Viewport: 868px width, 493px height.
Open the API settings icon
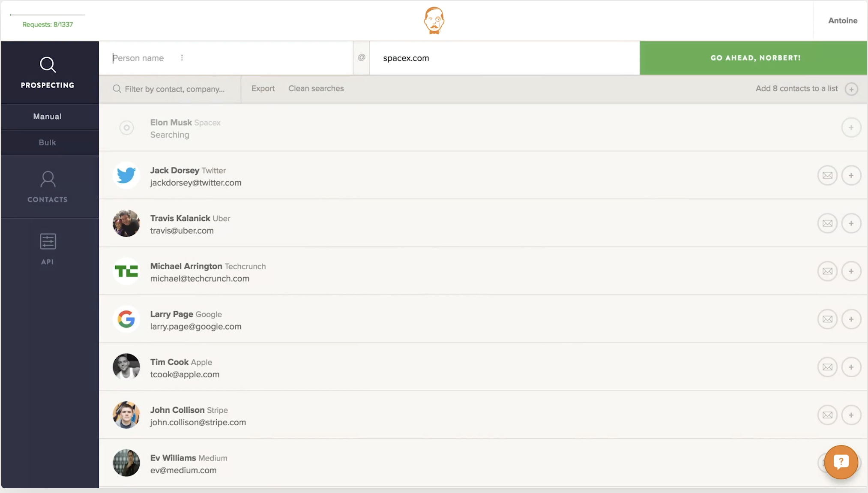tap(48, 241)
